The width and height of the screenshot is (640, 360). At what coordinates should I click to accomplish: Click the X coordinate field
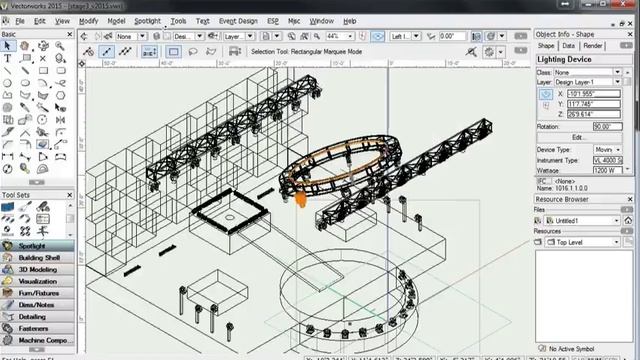[594, 94]
